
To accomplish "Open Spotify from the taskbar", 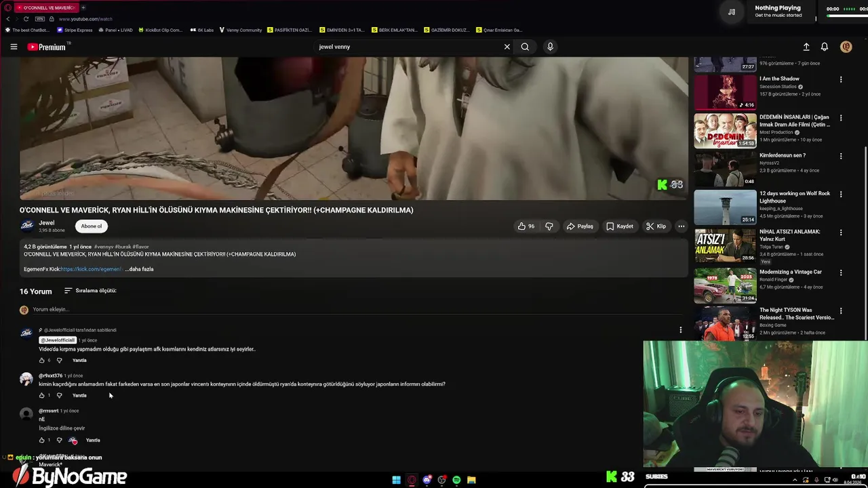I will 456,480.
